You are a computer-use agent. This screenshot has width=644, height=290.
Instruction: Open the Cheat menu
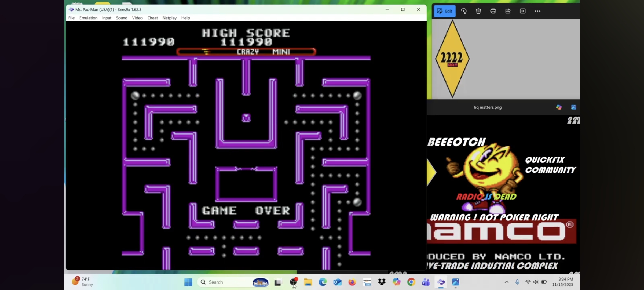(x=152, y=18)
